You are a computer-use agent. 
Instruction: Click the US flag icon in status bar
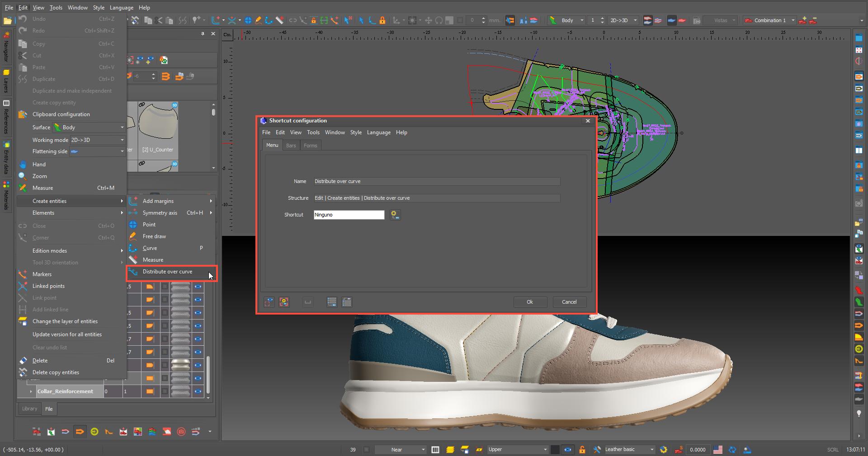click(x=717, y=450)
